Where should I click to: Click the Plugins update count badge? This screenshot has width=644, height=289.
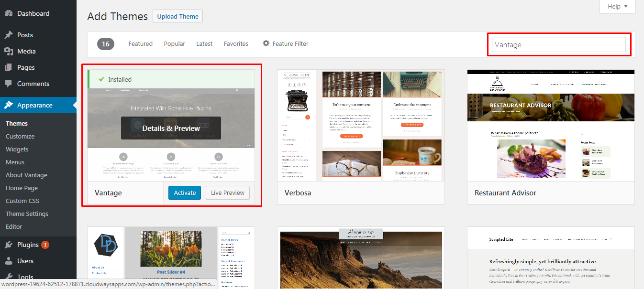click(x=45, y=245)
